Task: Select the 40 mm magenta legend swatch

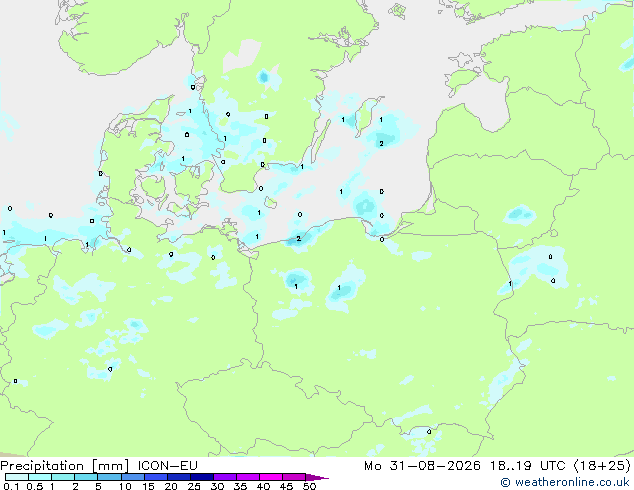Action: [271, 477]
